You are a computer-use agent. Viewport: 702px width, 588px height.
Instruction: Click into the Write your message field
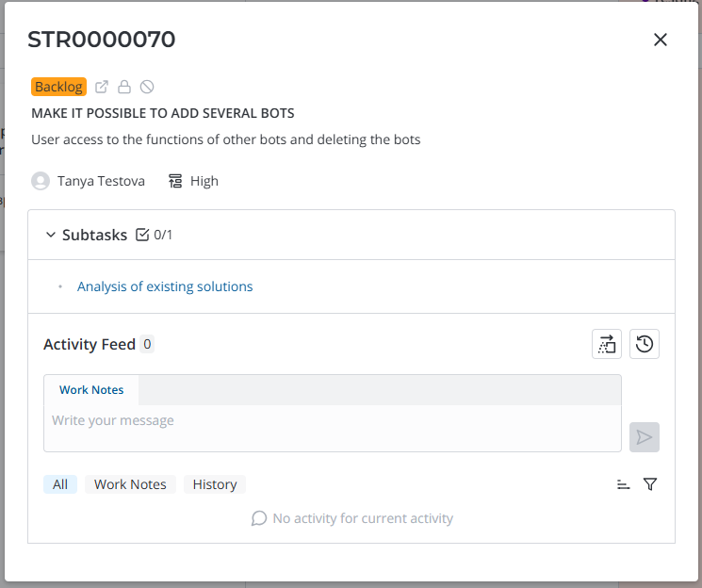[x=332, y=428]
